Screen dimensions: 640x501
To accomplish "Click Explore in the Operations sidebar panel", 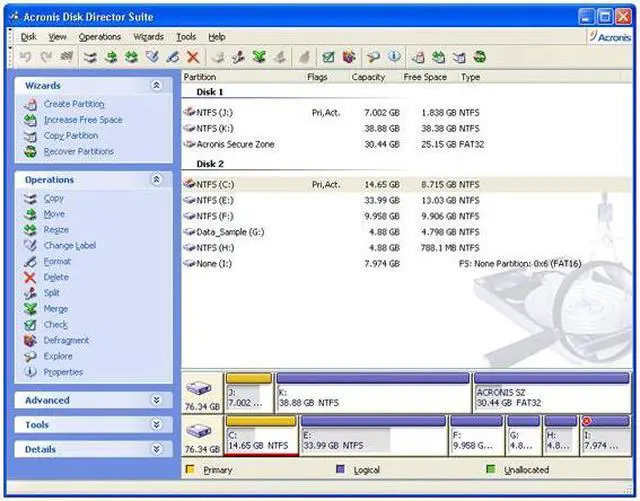I will pos(58,356).
